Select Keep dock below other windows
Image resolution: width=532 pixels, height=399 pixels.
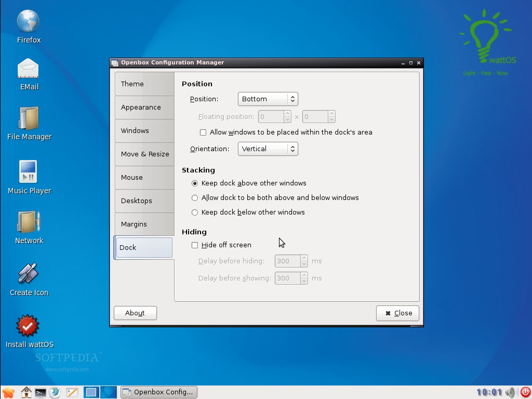tap(195, 212)
